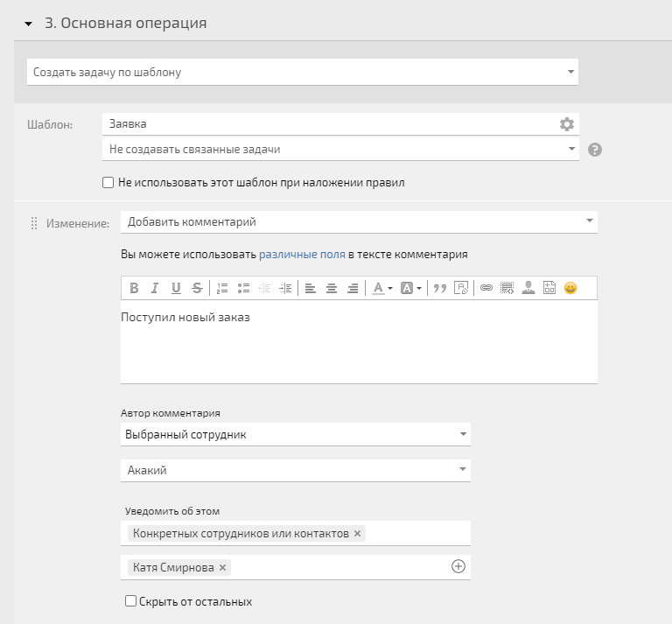Open Не создавать связанные задачи dropdown

pyautogui.click(x=340, y=149)
